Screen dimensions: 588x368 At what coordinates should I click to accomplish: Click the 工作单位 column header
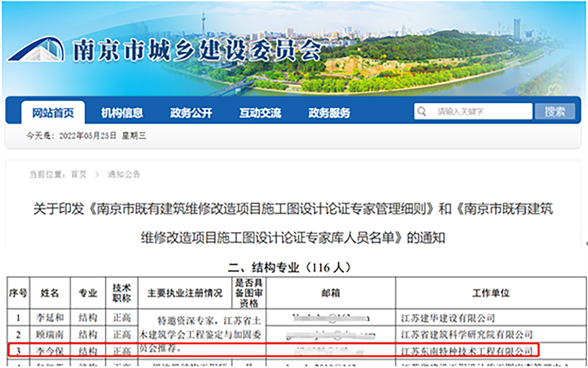pyautogui.click(x=491, y=293)
